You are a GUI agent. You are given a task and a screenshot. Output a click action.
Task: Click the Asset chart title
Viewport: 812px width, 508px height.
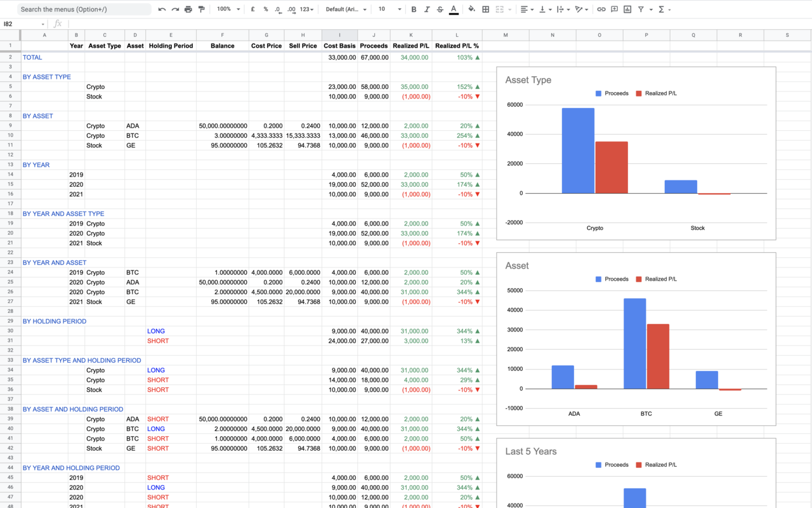[517, 265]
